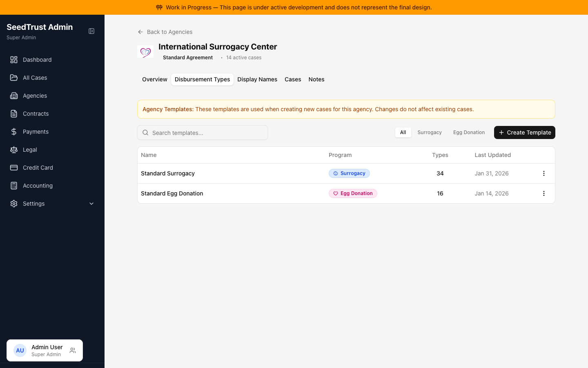Click the Last Updated column header
This screenshot has width=588, height=368.
point(493,155)
